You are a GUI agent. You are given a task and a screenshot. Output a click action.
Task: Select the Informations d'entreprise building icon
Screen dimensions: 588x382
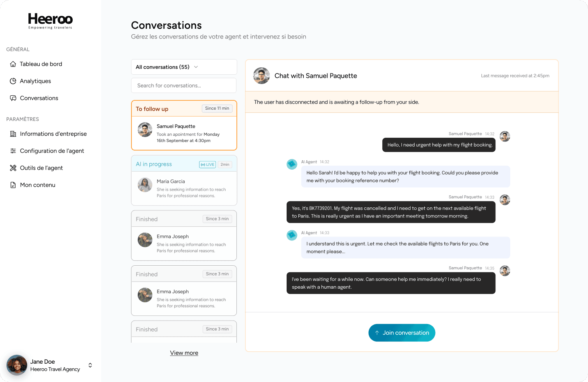[x=13, y=134]
